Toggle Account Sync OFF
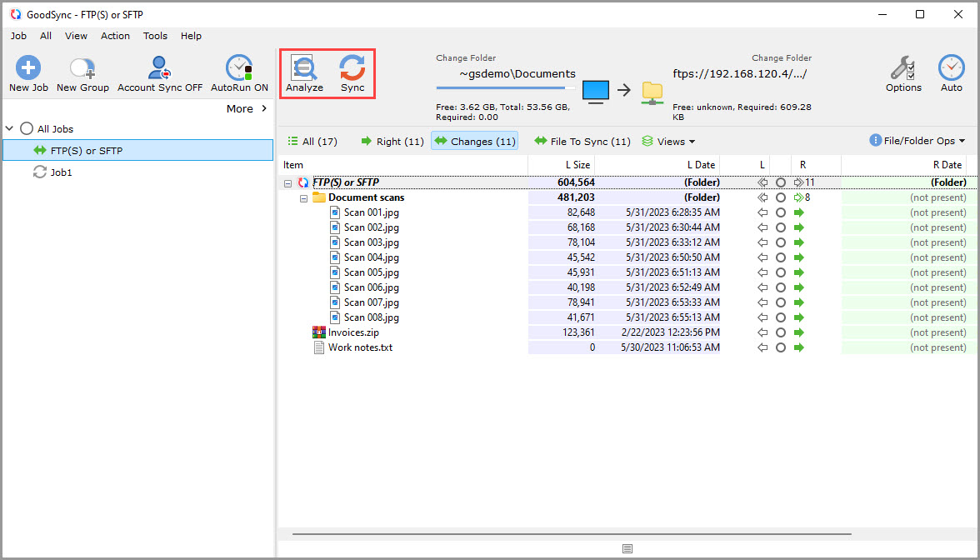 coord(159,72)
